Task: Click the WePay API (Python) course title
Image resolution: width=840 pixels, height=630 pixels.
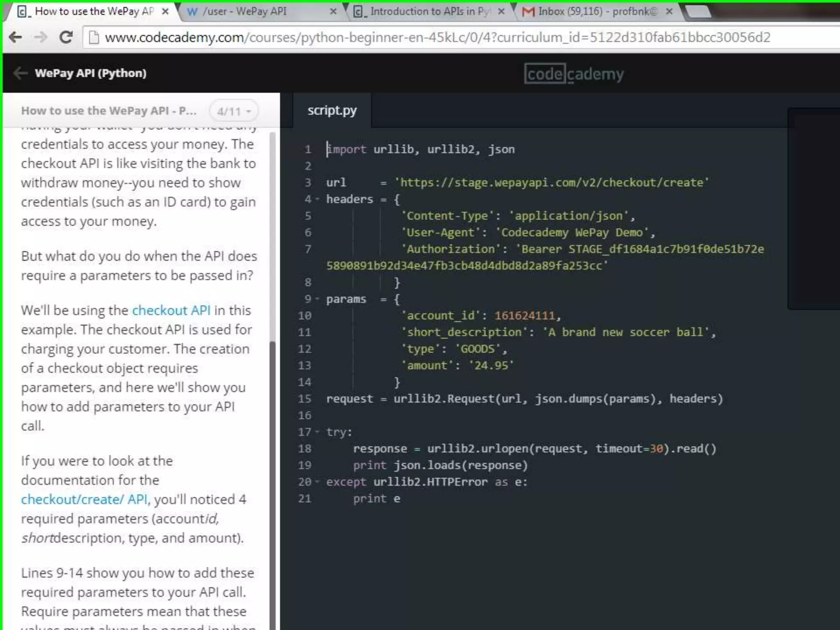Action: coord(91,73)
